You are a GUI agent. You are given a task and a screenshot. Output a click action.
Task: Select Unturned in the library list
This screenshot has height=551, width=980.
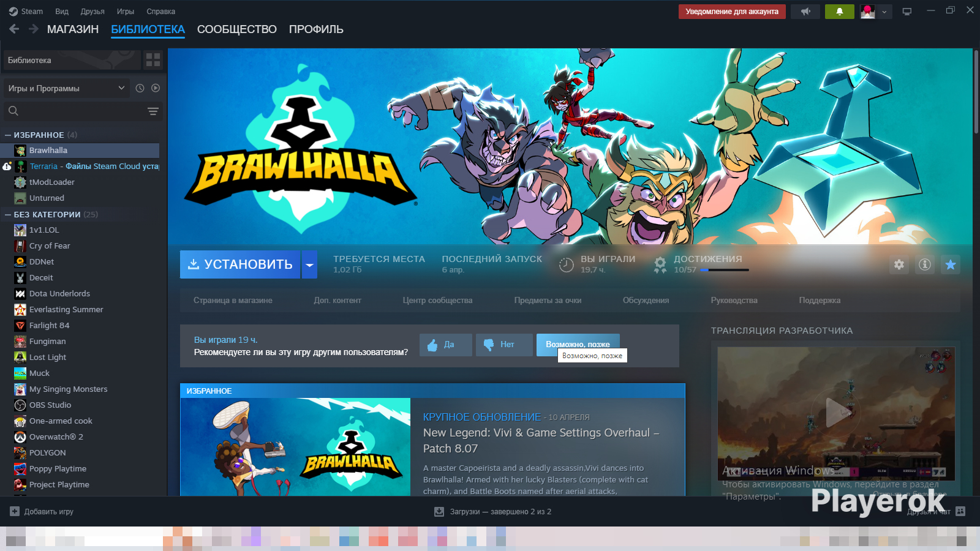(86, 198)
